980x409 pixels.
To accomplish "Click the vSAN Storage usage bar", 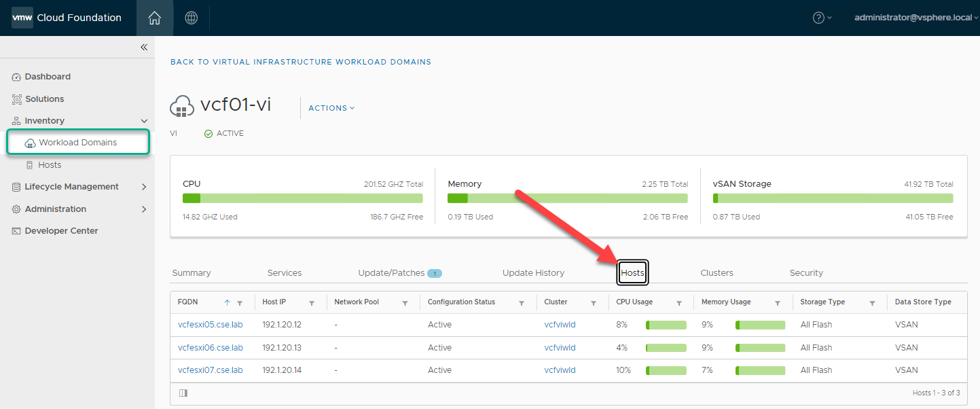I will (833, 198).
